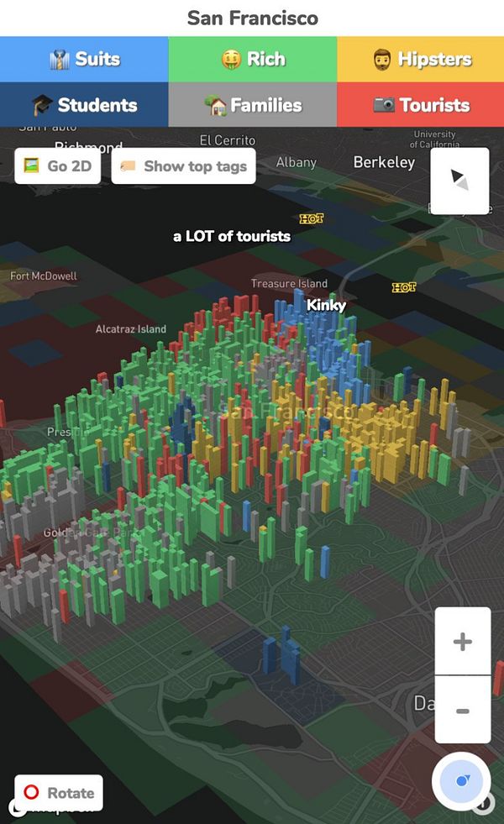This screenshot has height=824, width=504.
Task: Click the 'a LOT of tourists' label
Action: point(232,236)
